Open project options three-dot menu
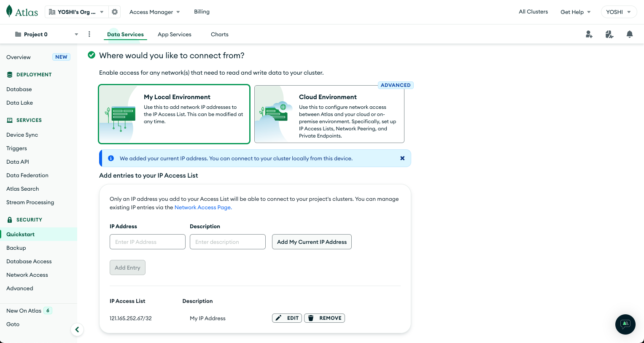 [89, 34]
